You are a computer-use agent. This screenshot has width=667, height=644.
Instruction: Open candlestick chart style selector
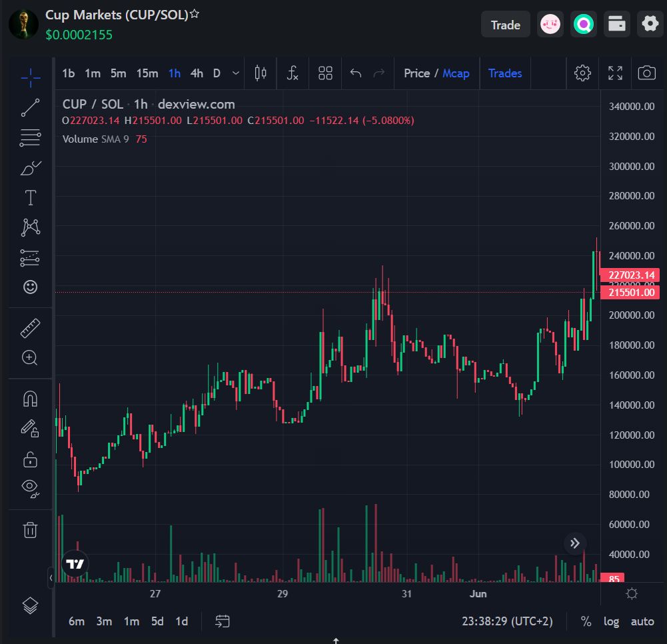(261, 73)
